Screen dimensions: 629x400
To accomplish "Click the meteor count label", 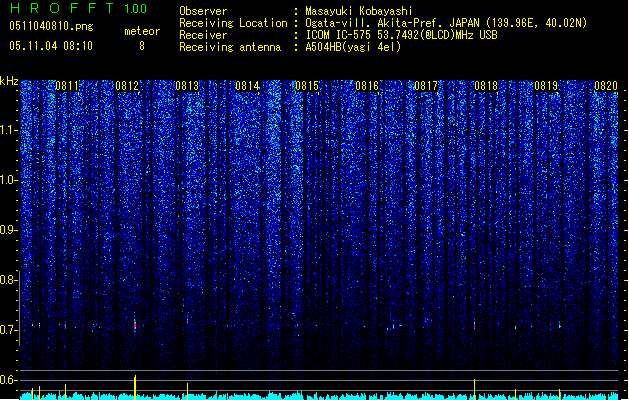I will tap(142, 31).
